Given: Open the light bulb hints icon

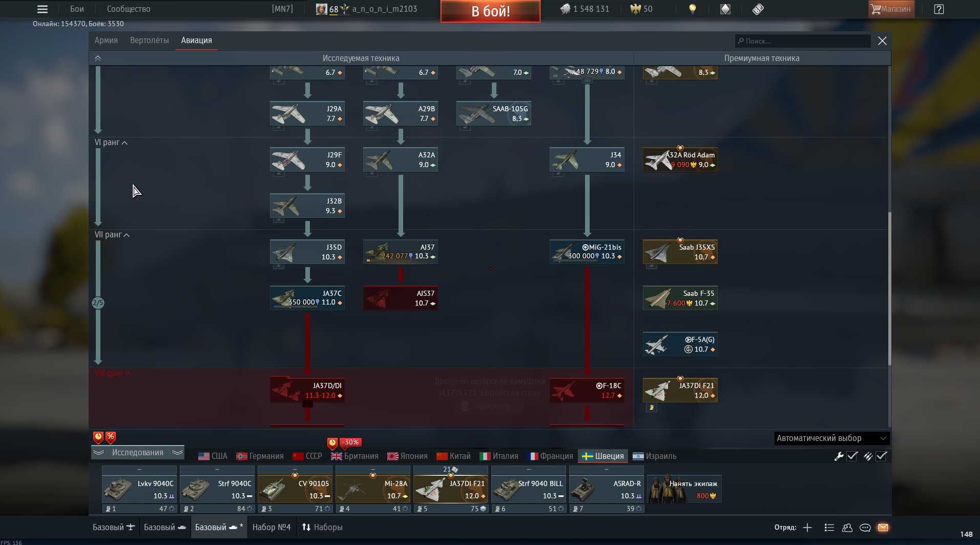Looking at the screenshot, I should tap(693, 9).
